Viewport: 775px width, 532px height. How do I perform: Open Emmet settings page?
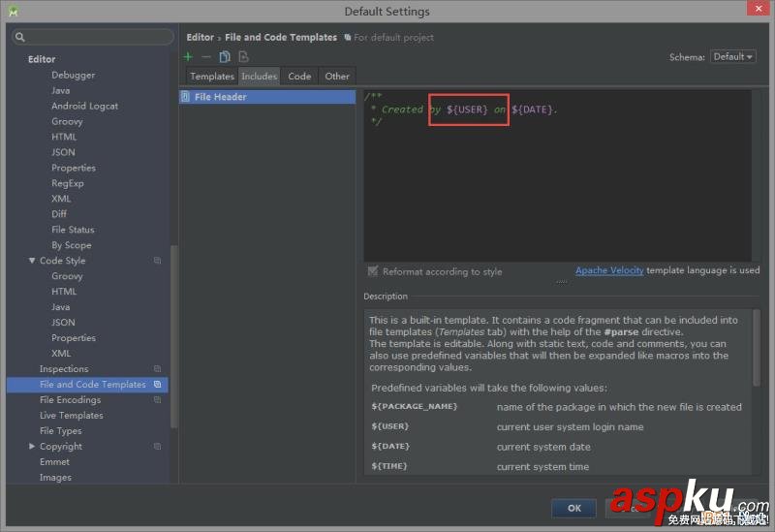pos(54,462)
